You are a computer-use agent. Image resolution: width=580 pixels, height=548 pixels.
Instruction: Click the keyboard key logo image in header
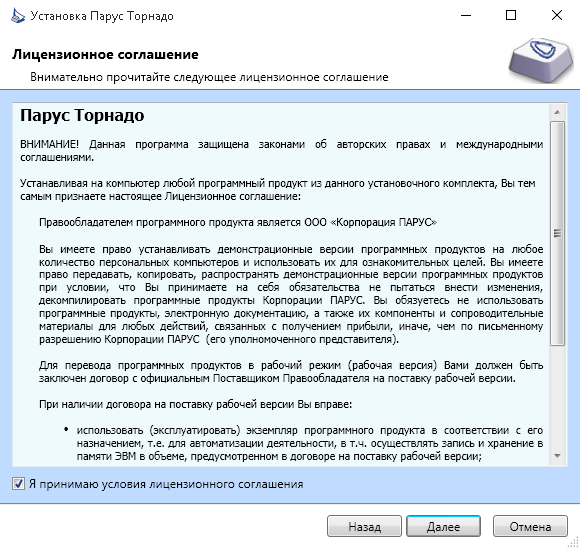pos(541,60)
